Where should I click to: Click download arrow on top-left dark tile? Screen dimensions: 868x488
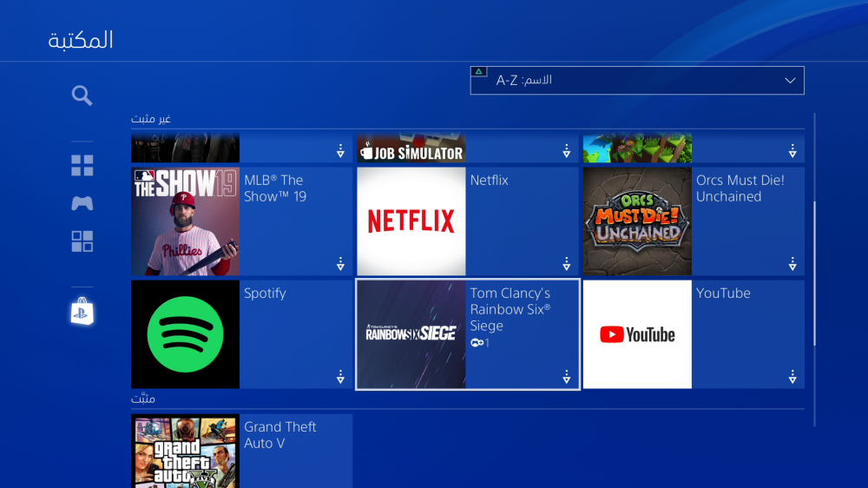[x=340, y=151]
